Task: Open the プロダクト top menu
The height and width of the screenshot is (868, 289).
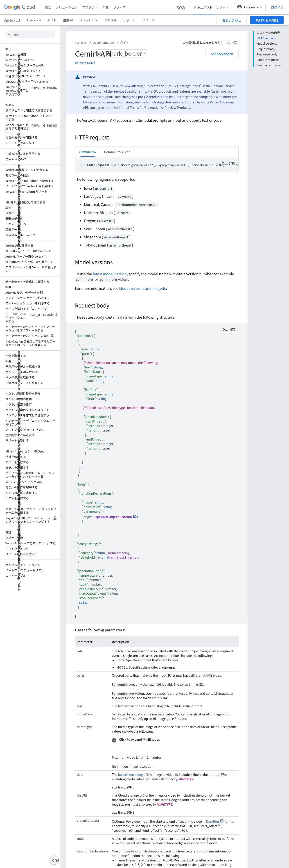Action: tap(90, 7)
